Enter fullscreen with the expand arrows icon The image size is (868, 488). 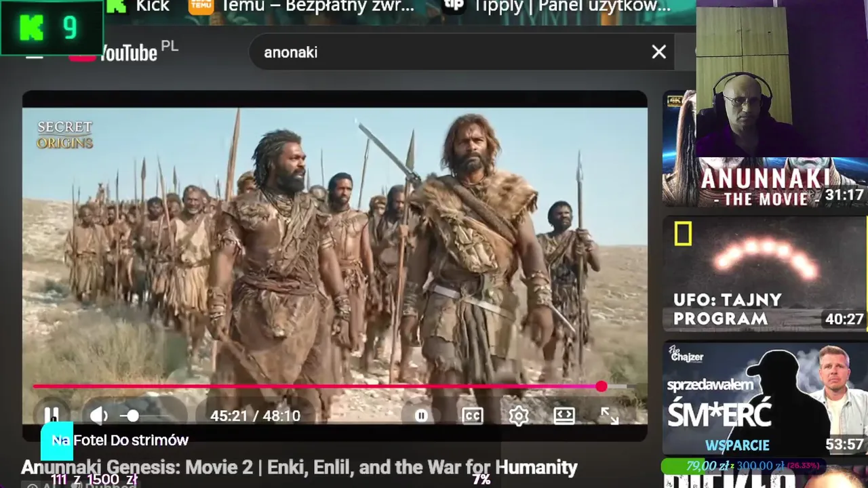click(x=610, y=415)
